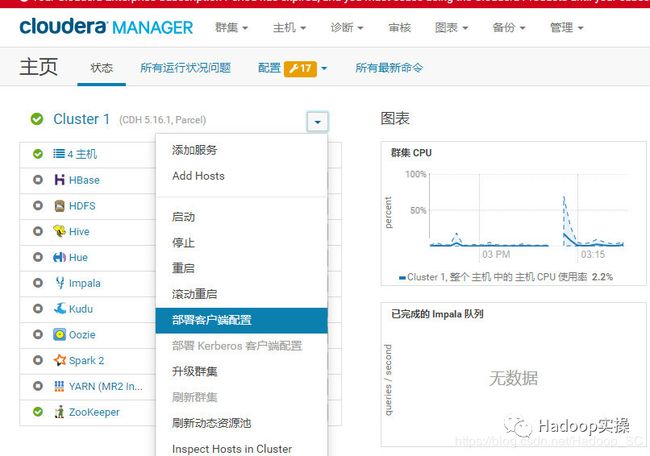
Task: Click the green health icon beside 4 主机
Action: 38,154
